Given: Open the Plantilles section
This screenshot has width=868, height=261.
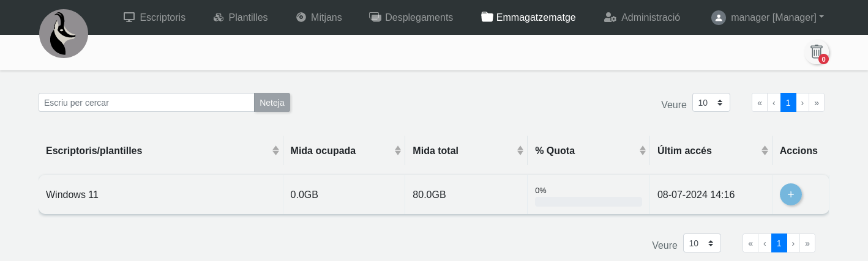Looking at the screenshot, I should coord(241,17).
